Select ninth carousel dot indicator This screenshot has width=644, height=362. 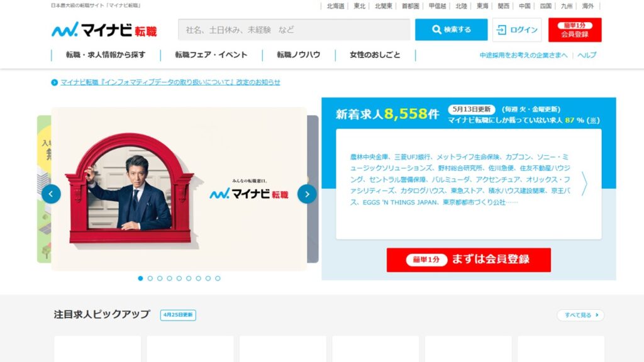218,278
